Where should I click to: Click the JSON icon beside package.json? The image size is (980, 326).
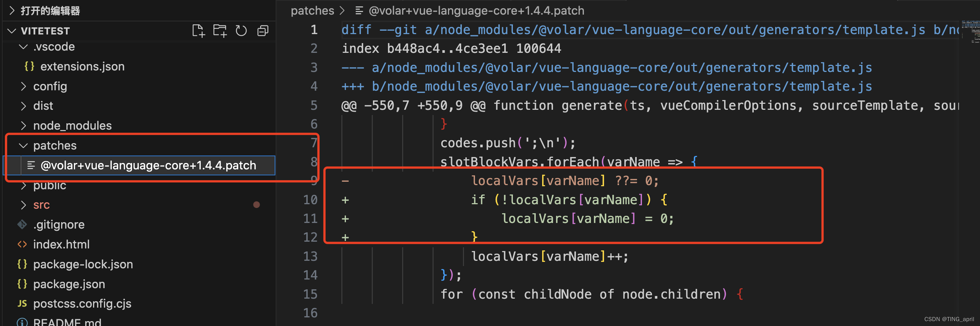click(x=22, y=284)
